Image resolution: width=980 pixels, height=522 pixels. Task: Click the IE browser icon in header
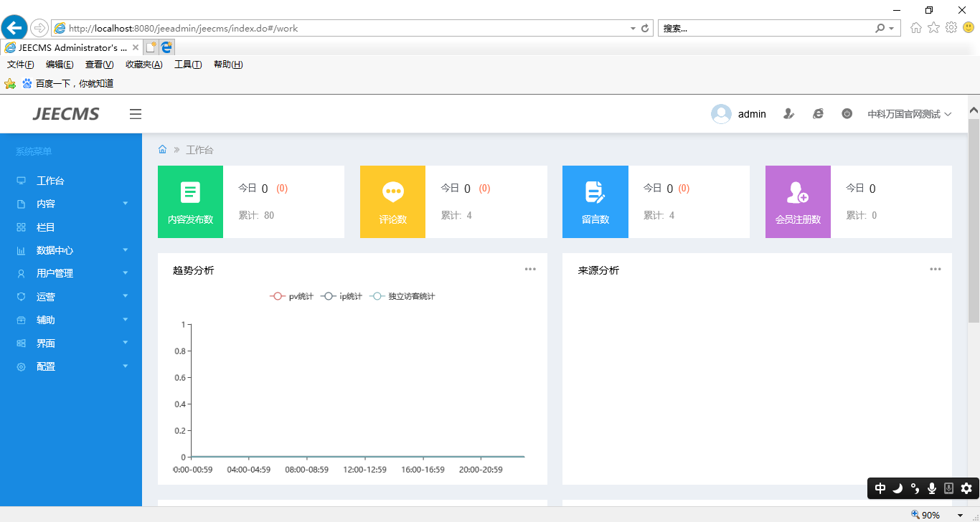point(818,114)
